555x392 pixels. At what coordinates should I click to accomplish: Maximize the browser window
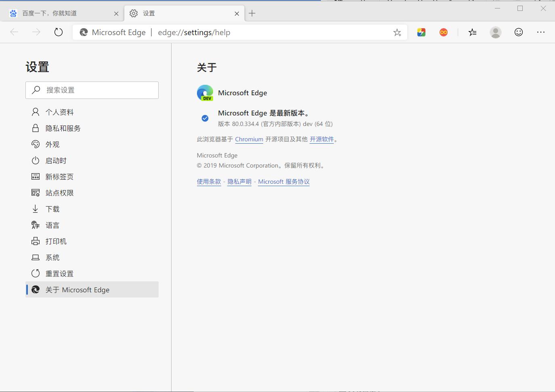[520, 8]
